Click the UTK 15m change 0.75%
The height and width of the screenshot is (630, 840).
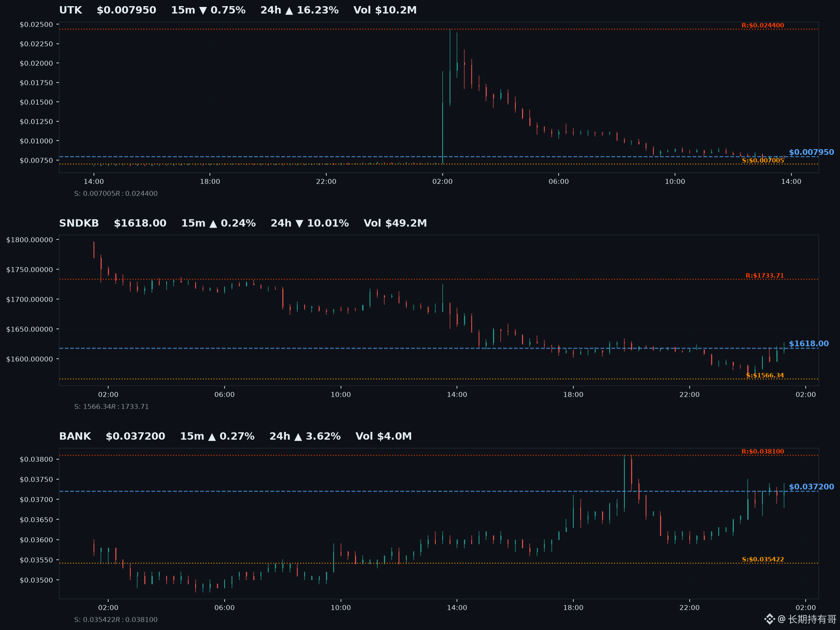pyautogui.click(x=208, y=10)
